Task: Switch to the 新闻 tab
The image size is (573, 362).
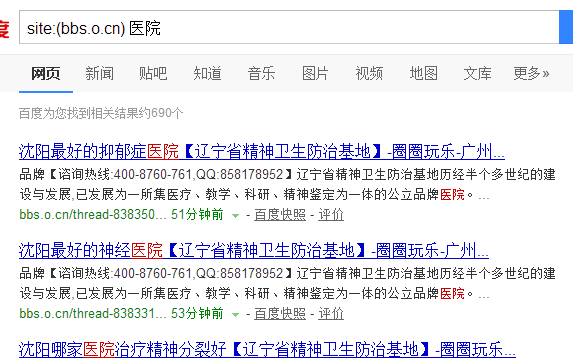Action: click(x=99, y=73)
